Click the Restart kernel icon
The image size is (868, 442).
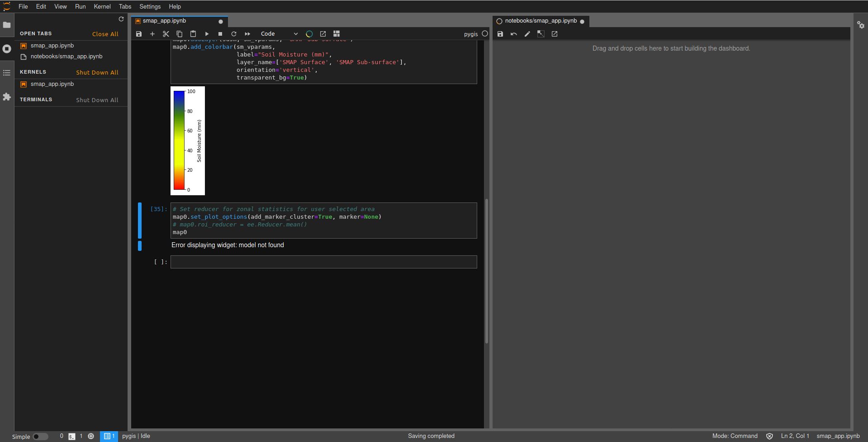coord(233,34)
